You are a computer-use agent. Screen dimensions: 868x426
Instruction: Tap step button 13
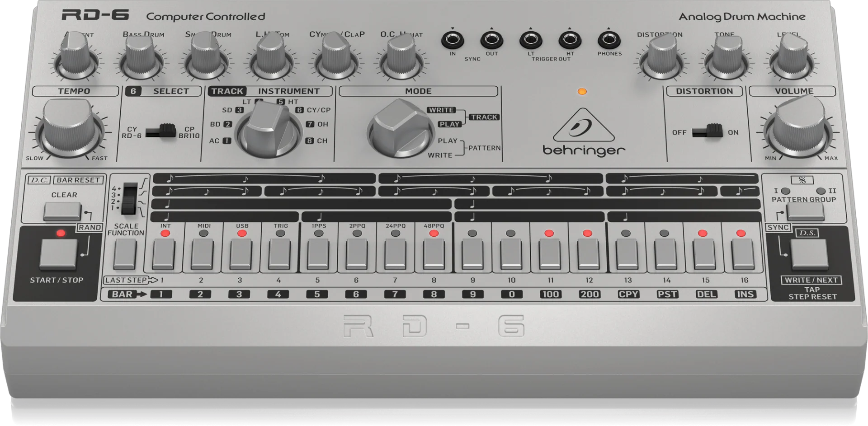pos(627,254)
